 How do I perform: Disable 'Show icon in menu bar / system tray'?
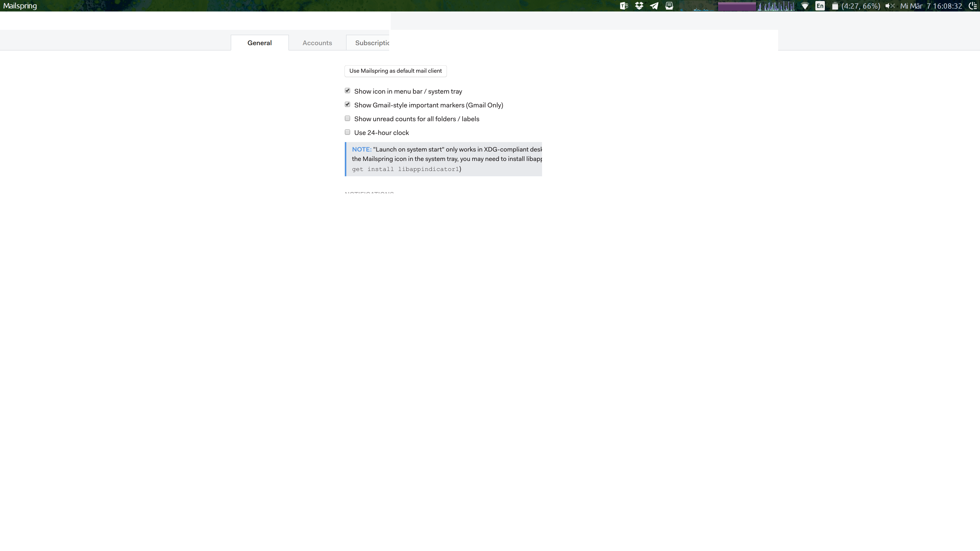click(x=347, y=91)
